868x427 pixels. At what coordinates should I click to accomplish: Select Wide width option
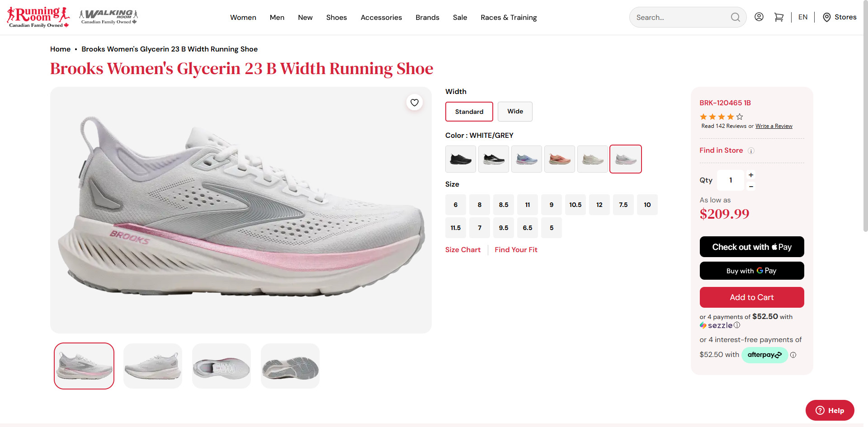click(x=515, y=112)
